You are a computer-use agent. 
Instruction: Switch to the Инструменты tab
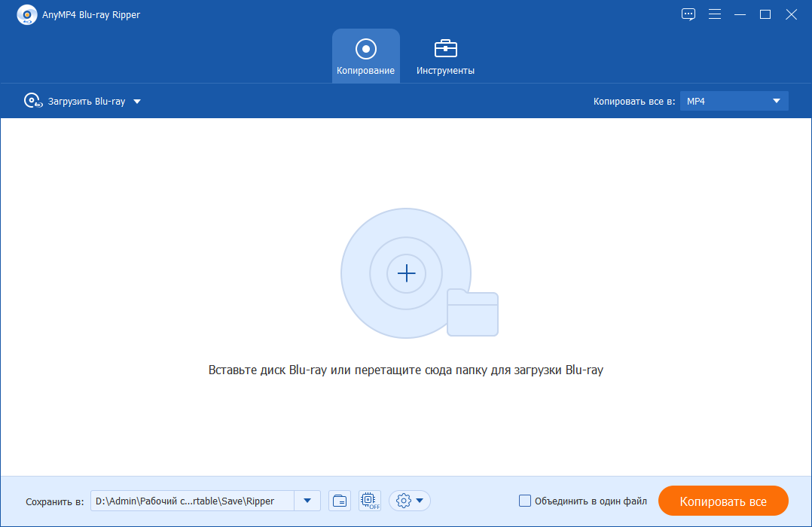(444, 55)
